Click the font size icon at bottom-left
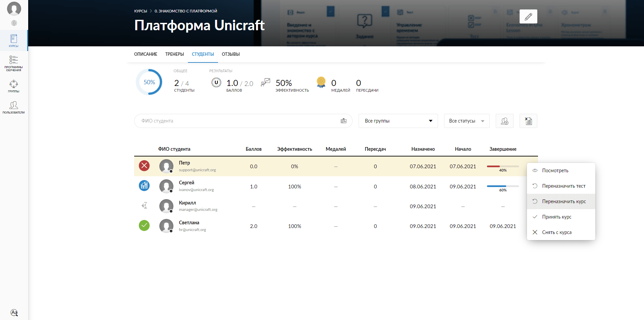Viewport: 644px width, 320px height. point(14,313)
